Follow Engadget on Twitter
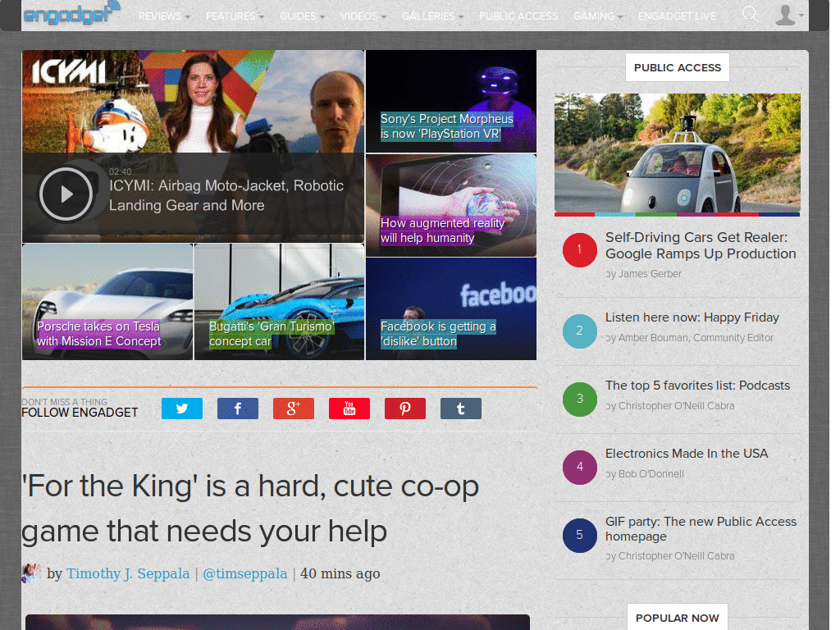This screenshot has width=840, height=630. click(x=182, y=409)
